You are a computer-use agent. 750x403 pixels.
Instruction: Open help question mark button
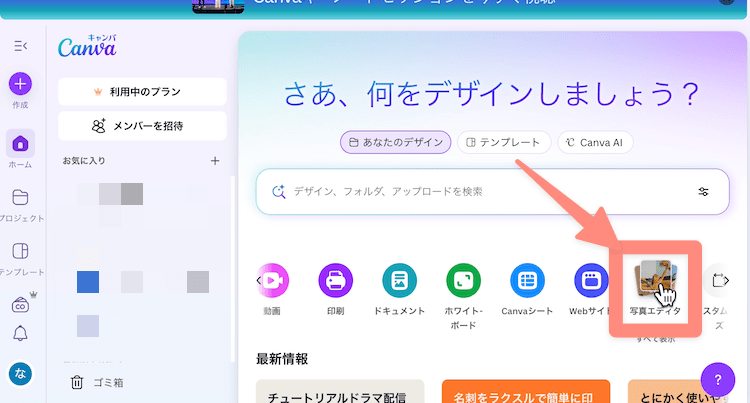717,380
